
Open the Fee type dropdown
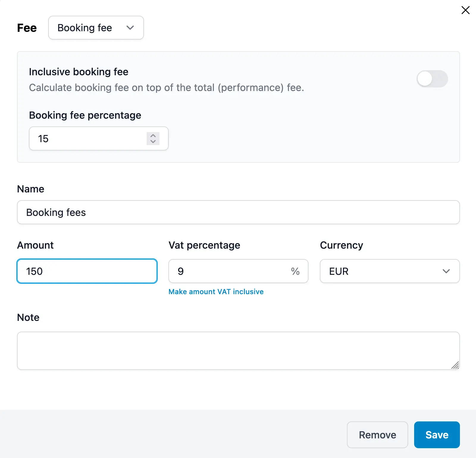(96, 28)
